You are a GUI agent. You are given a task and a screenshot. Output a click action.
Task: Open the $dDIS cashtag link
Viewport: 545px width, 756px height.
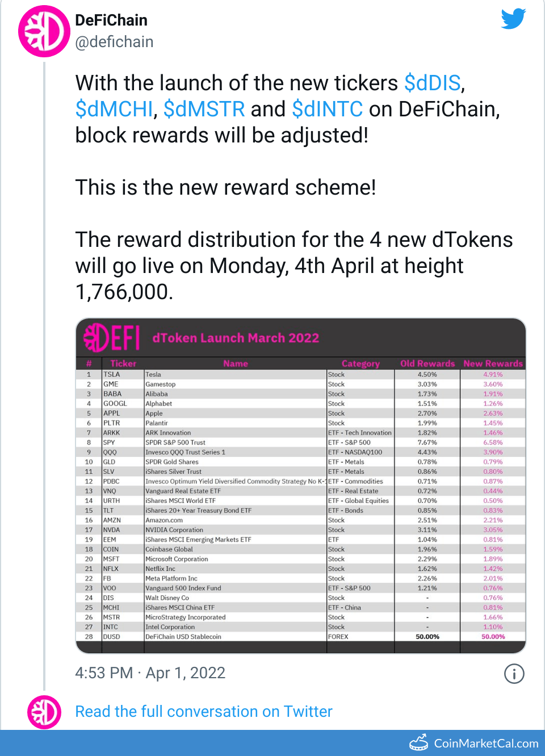(432, 83)
